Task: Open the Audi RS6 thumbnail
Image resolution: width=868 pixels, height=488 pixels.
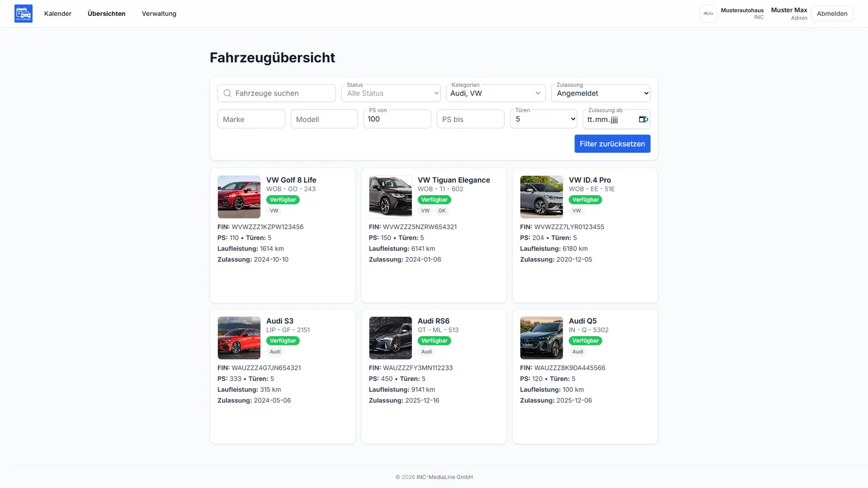Action: point(391,338)
